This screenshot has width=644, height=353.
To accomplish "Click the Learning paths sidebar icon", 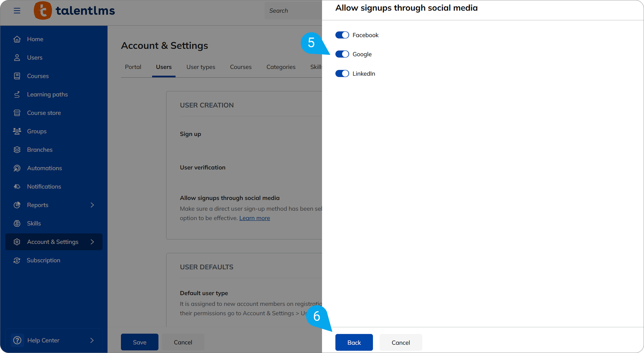I will 17,95.
